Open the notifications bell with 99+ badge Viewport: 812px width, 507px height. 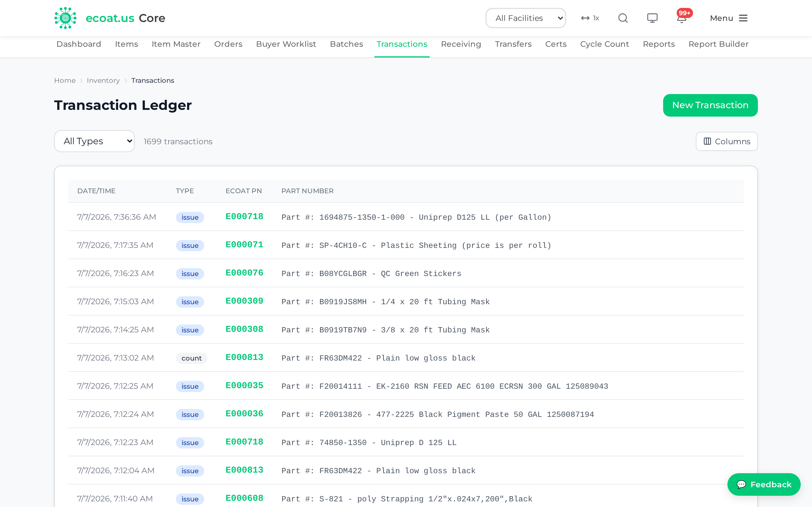click(x=682, y=17)
